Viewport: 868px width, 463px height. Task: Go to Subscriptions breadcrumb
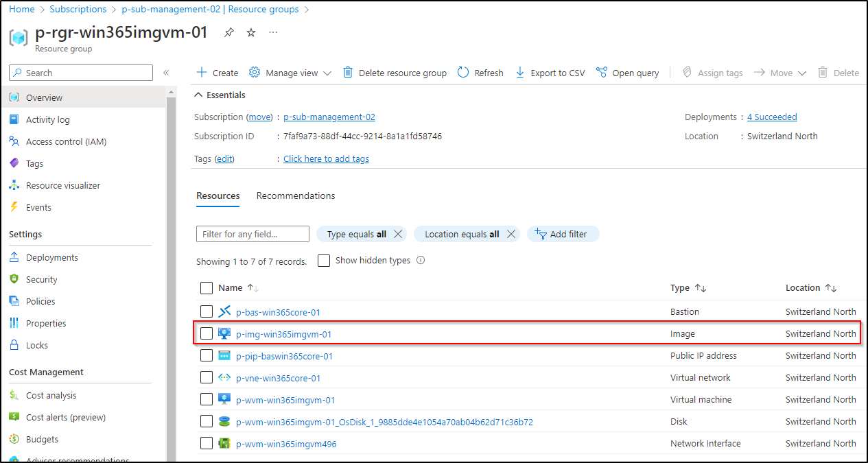pos(78,10)
